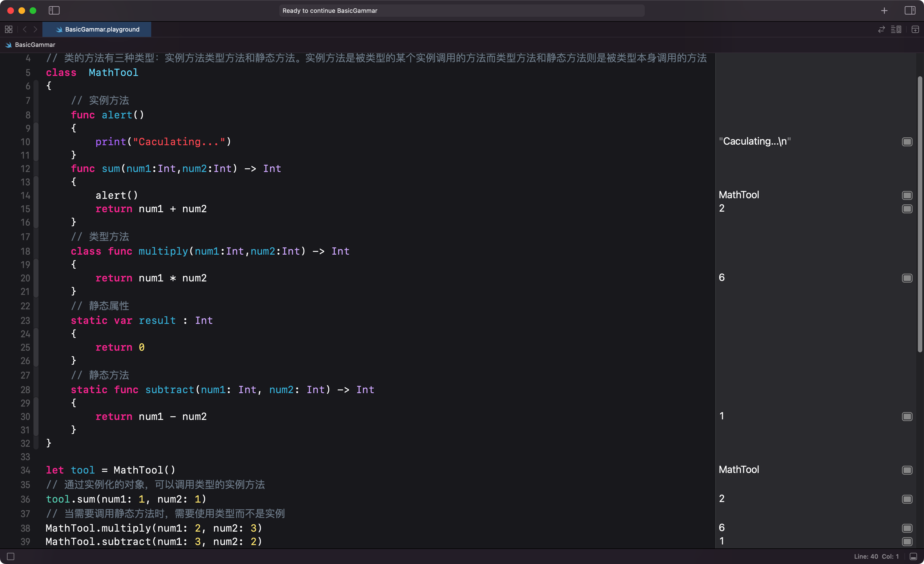Screen dimensions: 924x564
Task: Open the add library plus button
Action: pyautogui.click(x=884, y=11)
